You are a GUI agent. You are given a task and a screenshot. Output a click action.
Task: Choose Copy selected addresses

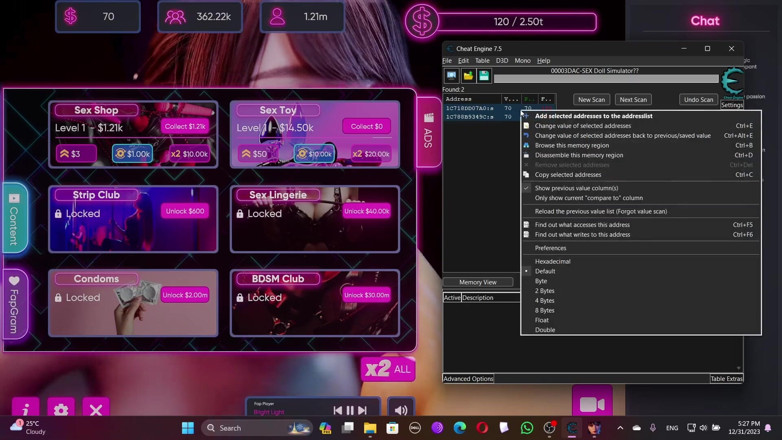[641, 175]
